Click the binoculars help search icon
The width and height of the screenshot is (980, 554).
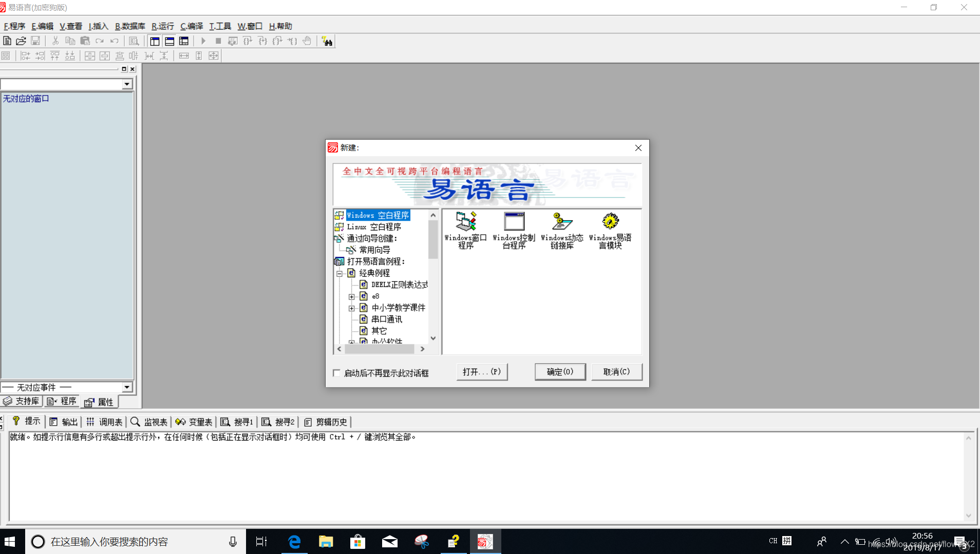click(x=327, y=41)
